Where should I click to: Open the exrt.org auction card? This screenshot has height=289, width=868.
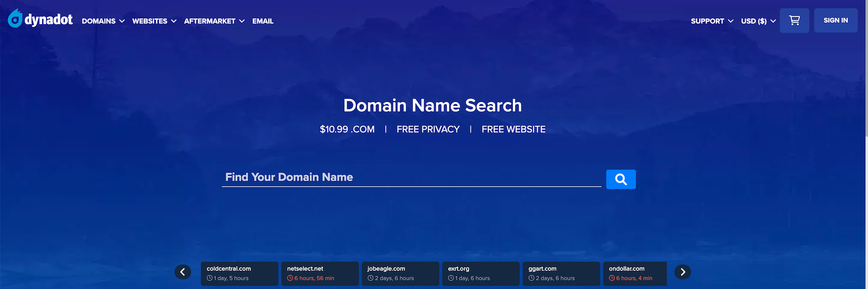(481, 273)
